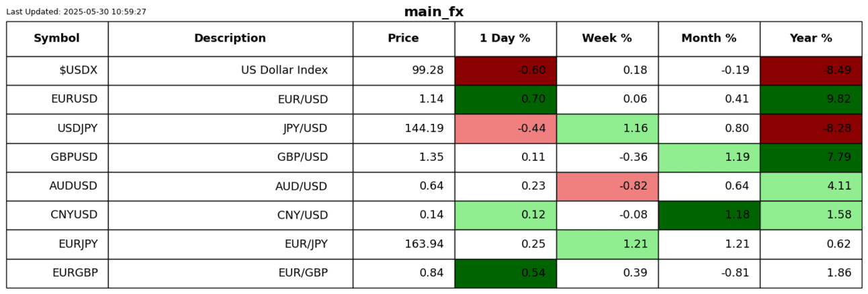Viewport: 868px width, 294px height.
Task: Select the Price column header
Action: click(x=403, y=38)
